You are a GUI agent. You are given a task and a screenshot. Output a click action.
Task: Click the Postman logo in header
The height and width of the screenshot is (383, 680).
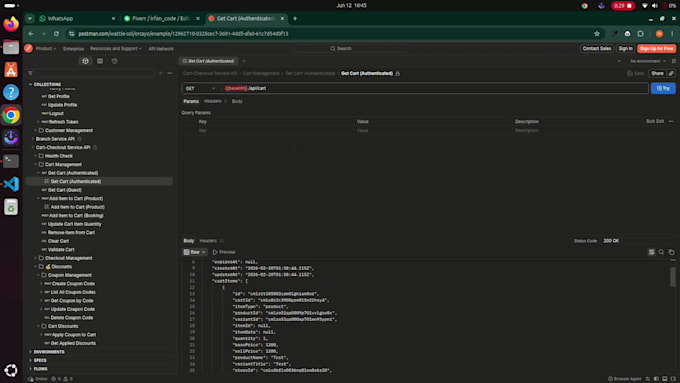click(x=29, y=49)
